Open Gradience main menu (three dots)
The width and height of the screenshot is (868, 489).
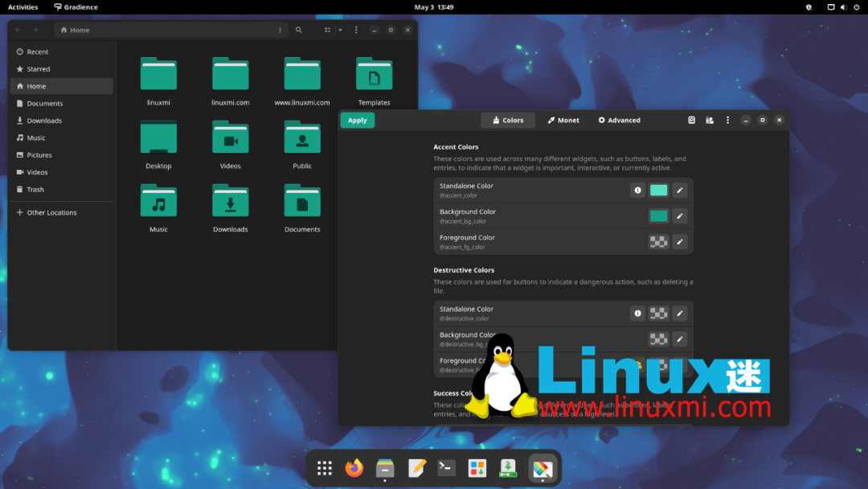coord(728,120)
